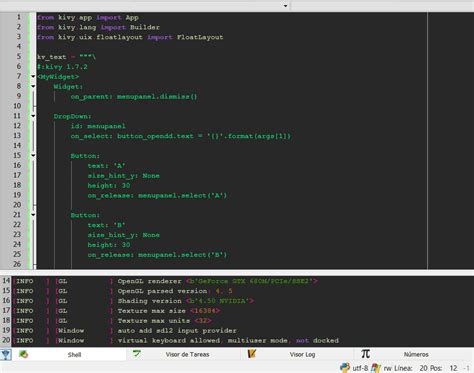Click the 'Texture max units' log line
Screen dimensions: 474x373
coord(113,321)
